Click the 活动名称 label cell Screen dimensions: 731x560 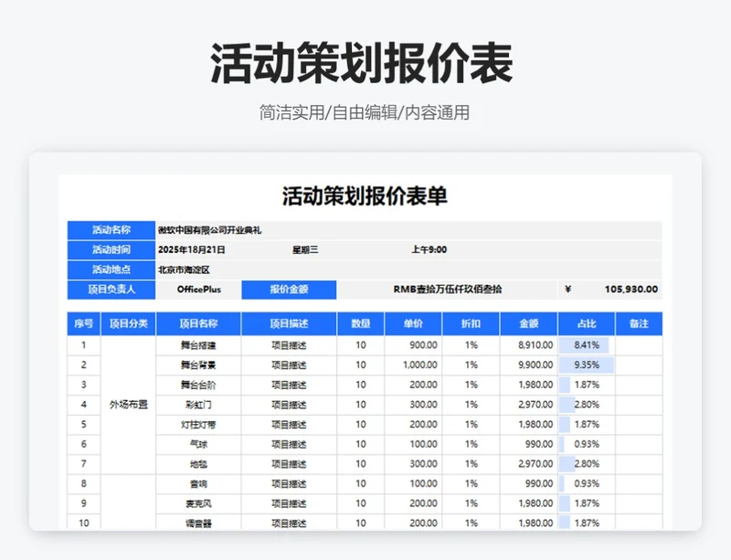(111, 230)
